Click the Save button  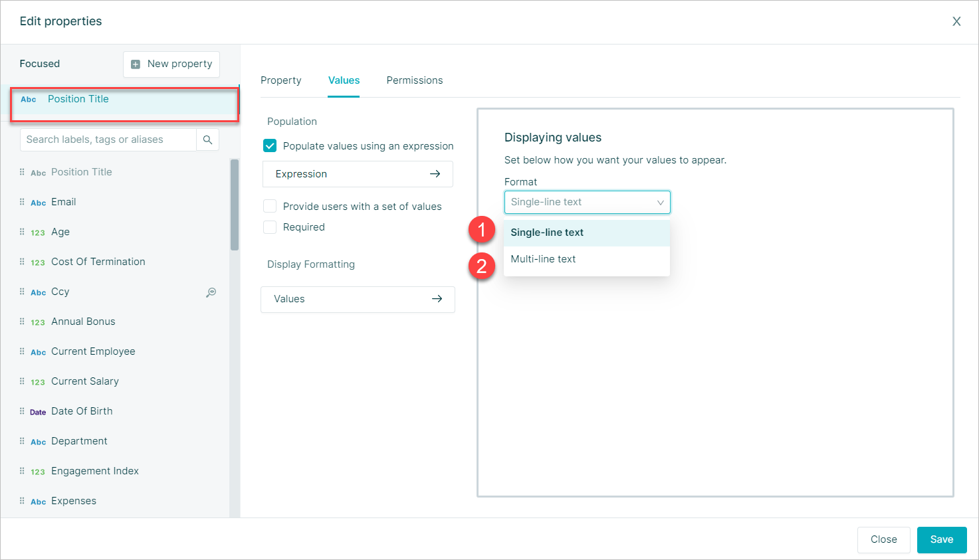click(x=942, y=539)
